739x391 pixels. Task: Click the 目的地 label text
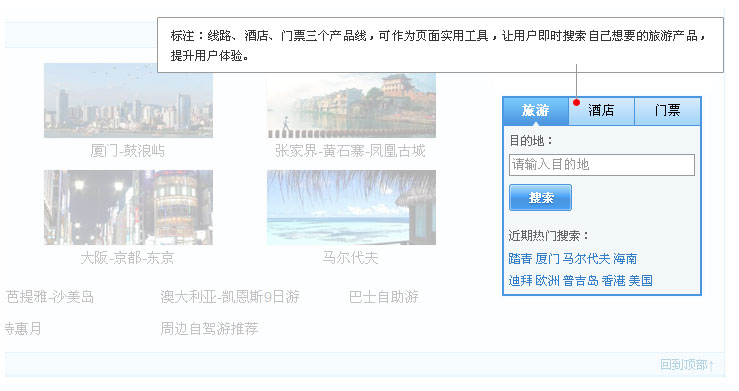click(531, 141)
